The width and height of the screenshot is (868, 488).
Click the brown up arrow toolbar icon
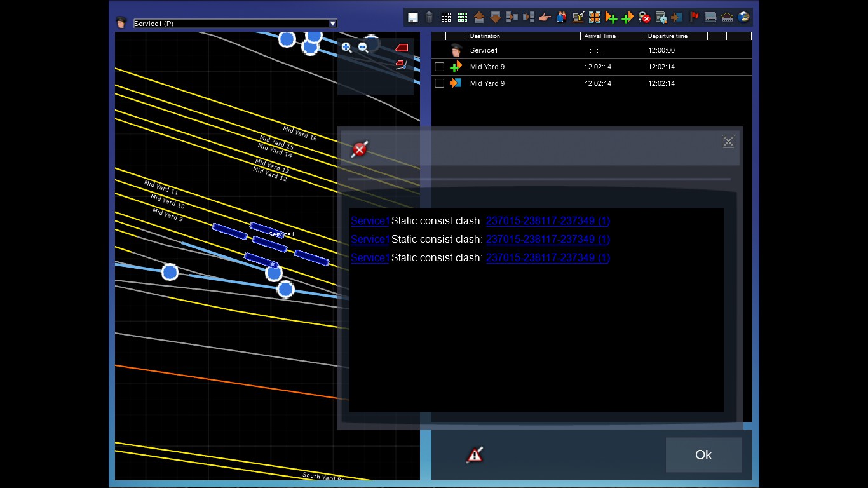[479, 17]
